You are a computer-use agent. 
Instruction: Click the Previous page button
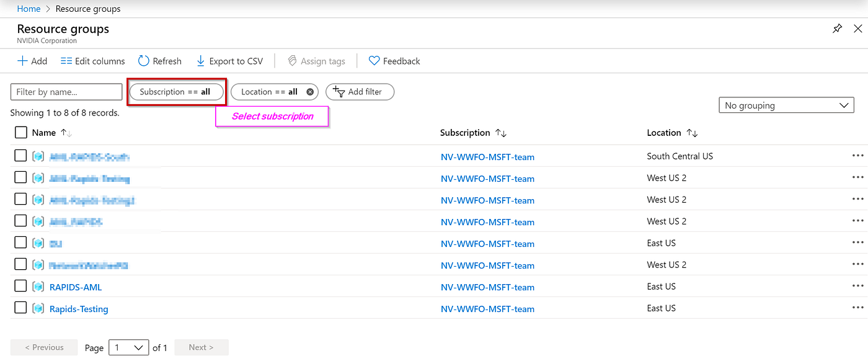point(44,347)
